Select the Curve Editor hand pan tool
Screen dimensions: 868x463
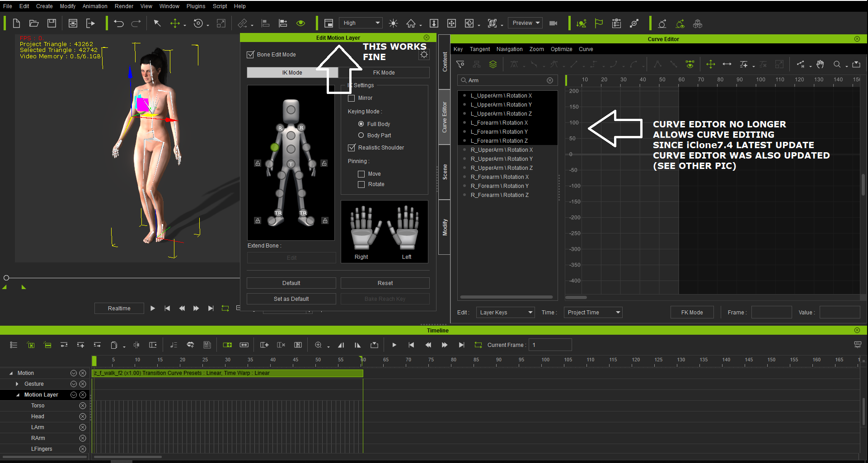[x=820, y=65]
